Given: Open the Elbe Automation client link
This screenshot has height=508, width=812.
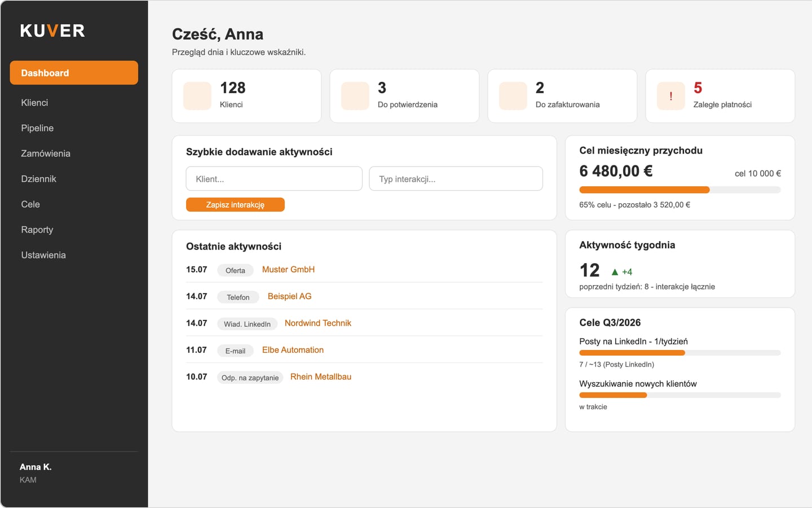Looking at the screenshot, I should [x=293, y=350].
